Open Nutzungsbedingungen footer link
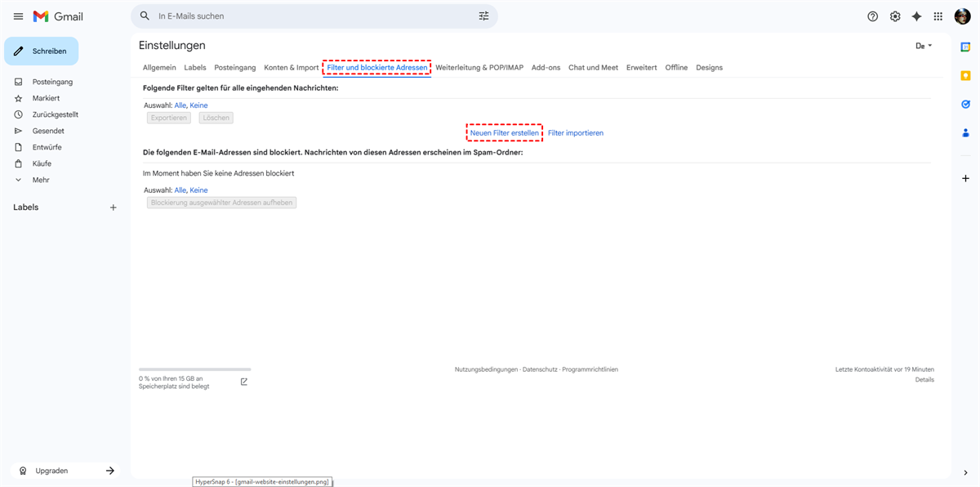The image size is (980, 487). tap(486, 369)
